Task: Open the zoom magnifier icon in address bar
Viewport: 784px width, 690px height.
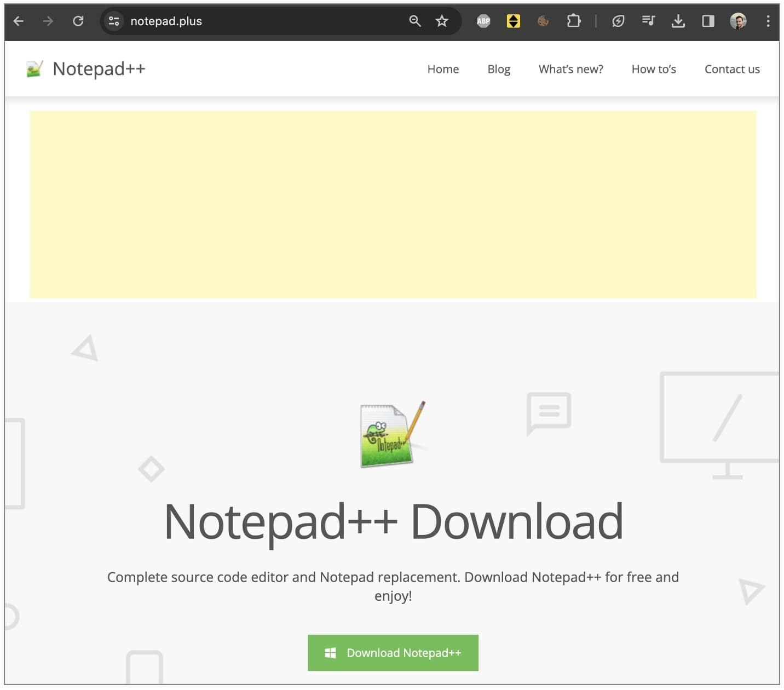Action: tap(415, 21)
